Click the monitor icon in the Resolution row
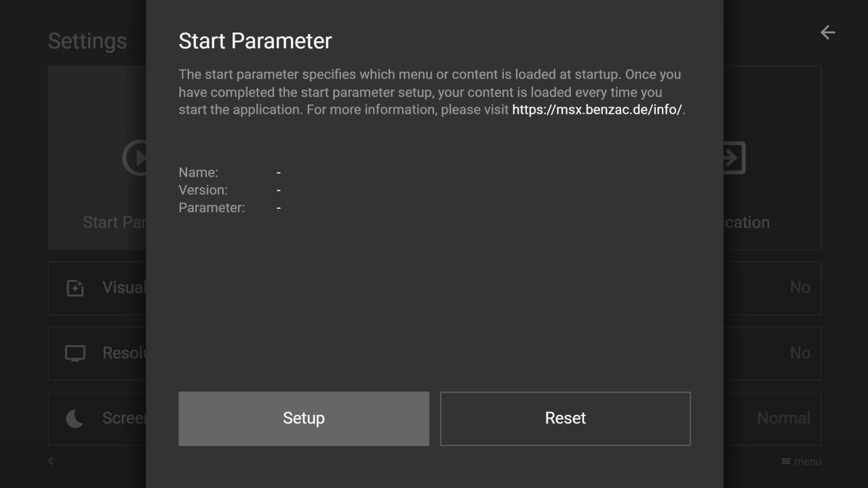Screen dimensions: 868x488 pyautogui.click(x=75, y=353)
